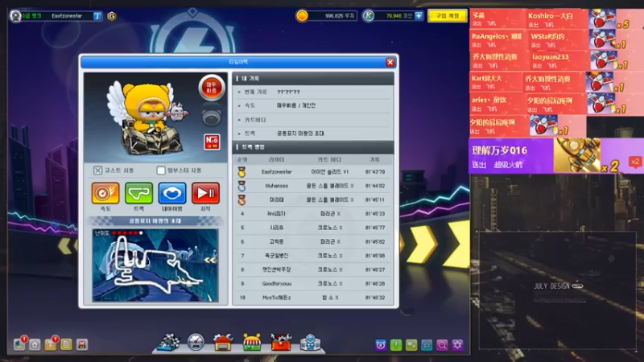This screenshot has width=644, height=362.
Task: Open the speed (속도) selection button
Action: pos(105,193)
